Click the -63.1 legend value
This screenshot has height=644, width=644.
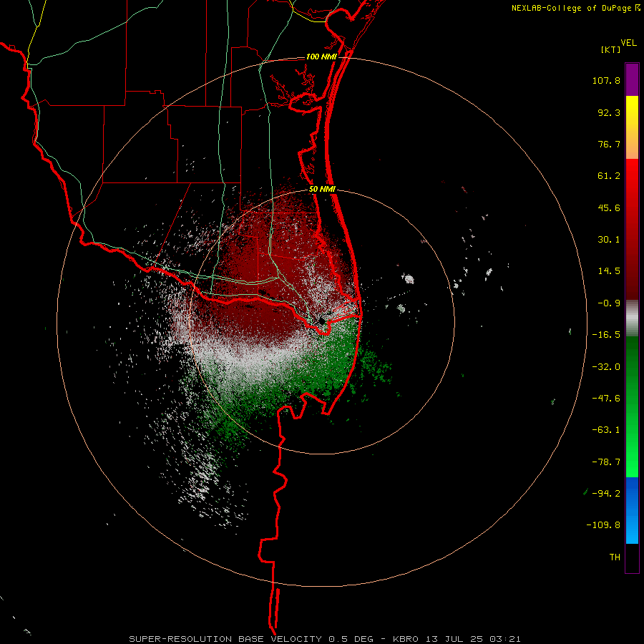(606, 430)
